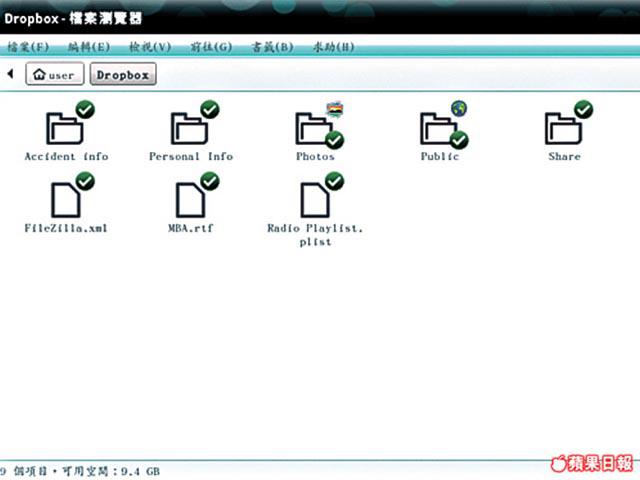The width and height of the screenshot is (640, 480).
Task: Open the Photos folder icon
Action: click(x=314, y=129)
